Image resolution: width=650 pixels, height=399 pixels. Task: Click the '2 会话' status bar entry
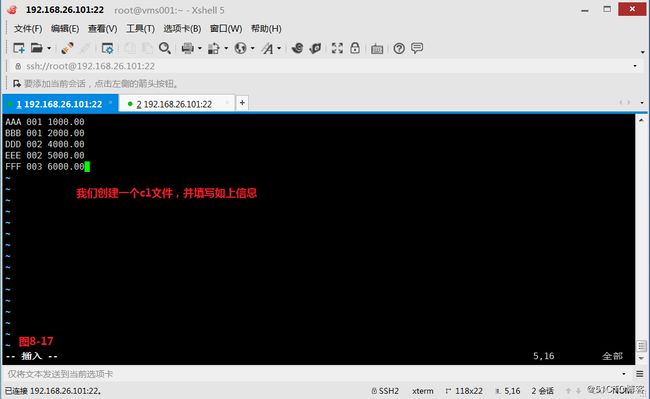click(x=543, y=391)
